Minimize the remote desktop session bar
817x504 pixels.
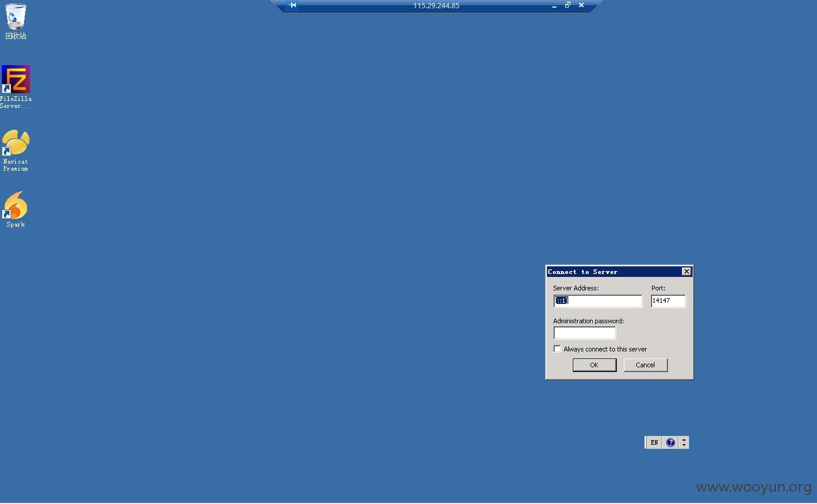coord(554,5)
